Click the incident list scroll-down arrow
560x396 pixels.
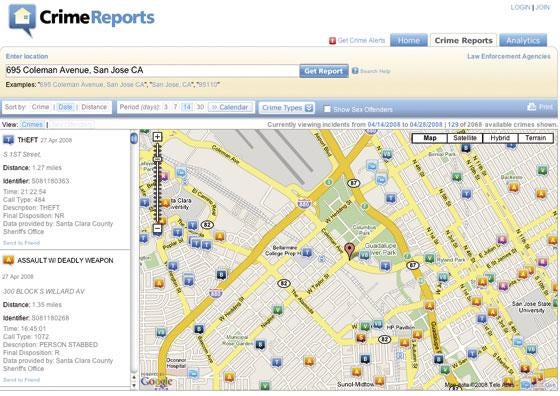pyautogui.click(x=134, y=386)
